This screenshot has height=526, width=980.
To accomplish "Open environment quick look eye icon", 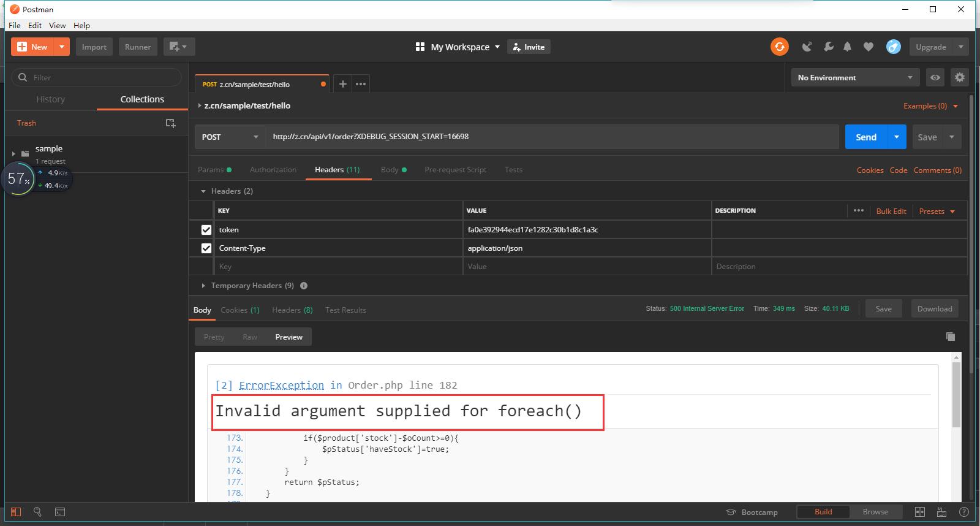I will click(935, 77).
